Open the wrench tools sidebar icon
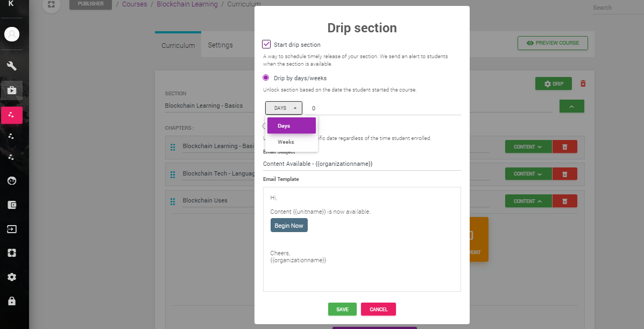This screenshot has height=329, width=644. [x=12, y=66]
